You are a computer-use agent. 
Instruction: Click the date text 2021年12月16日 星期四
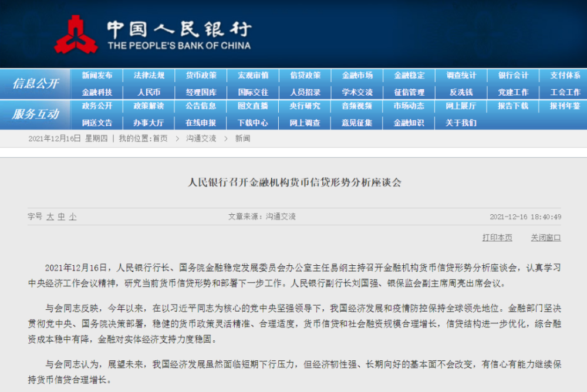point(68,138)
